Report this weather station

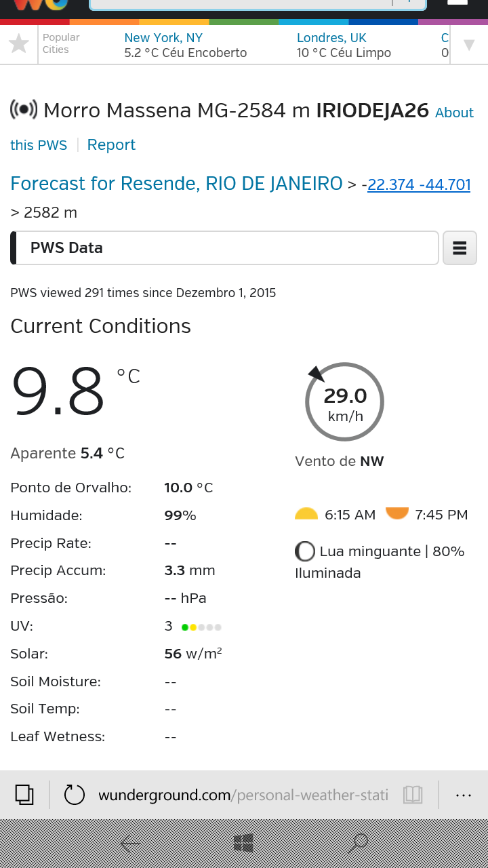(111, 145)
